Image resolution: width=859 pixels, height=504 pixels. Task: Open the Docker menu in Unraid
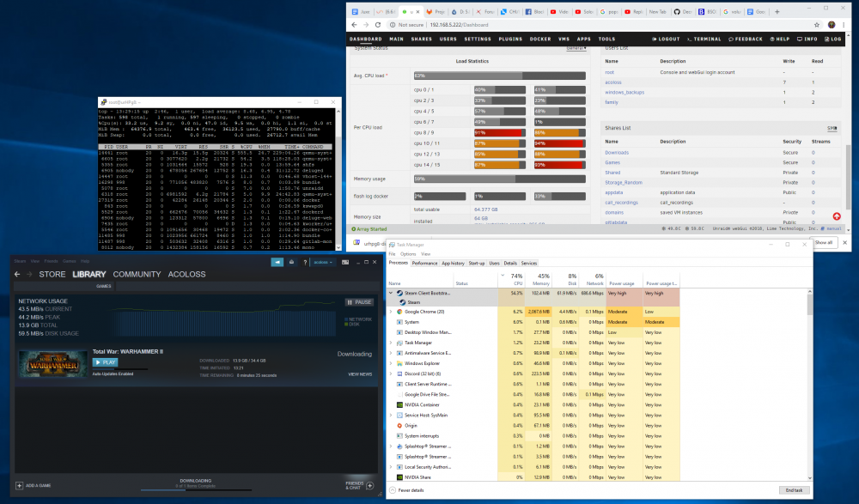tap(540, 39)
